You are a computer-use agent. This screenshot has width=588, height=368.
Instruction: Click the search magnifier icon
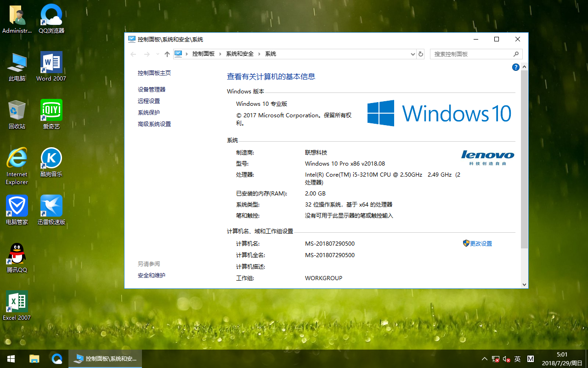[516, 54]
